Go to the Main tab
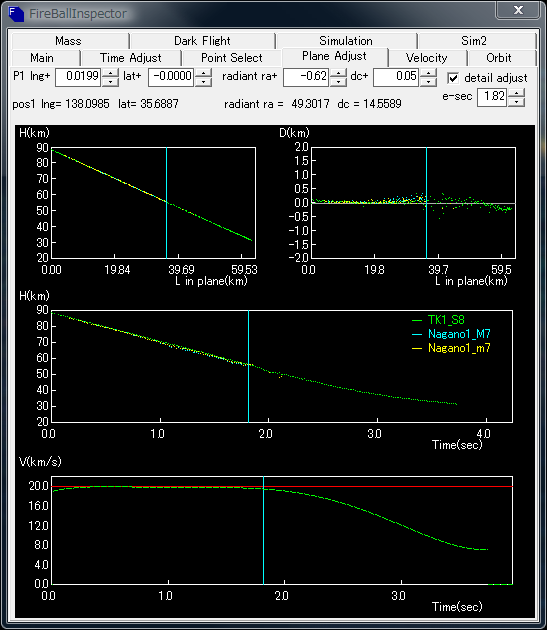 (42, 58)
